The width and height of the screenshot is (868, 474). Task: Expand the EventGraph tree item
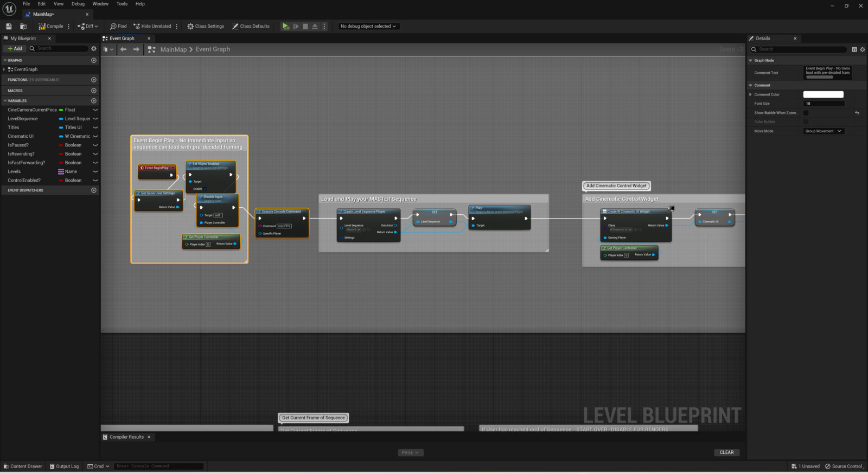[4, 69]
